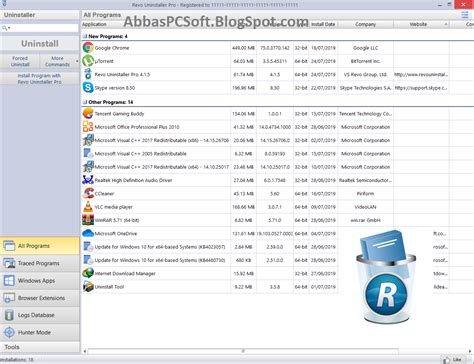Click the icon for Windows Update KB4480730

coord(88,260)
